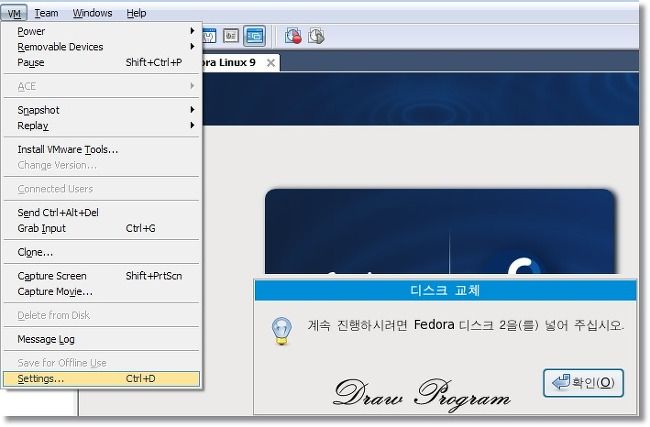Choose Pause from the VM menu
Image resolution: width=650 pixels, height=427 pixels.
pyautogui.click(x=102, y=63)
